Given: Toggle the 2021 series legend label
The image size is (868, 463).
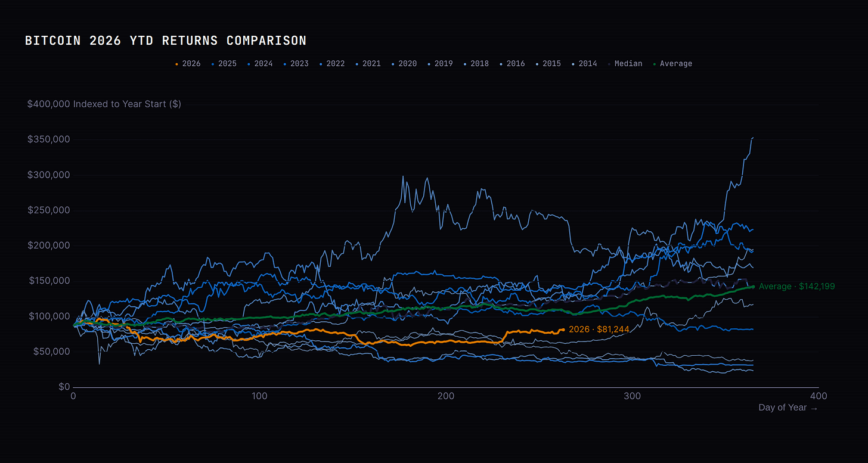Looking at the screenshot, I should pyautogui.click(x=368, y=64).
